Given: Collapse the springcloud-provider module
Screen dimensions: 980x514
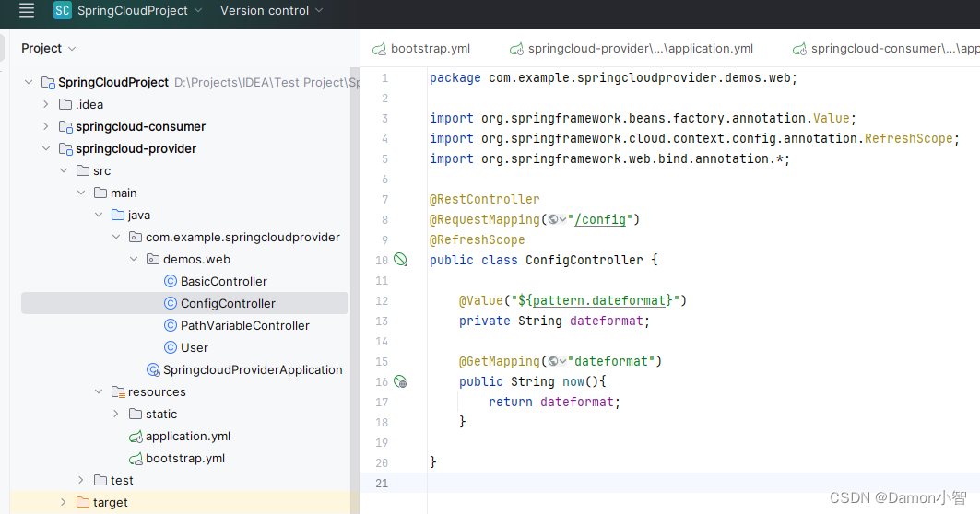Looking at the screenshot, I should point(45,148).
